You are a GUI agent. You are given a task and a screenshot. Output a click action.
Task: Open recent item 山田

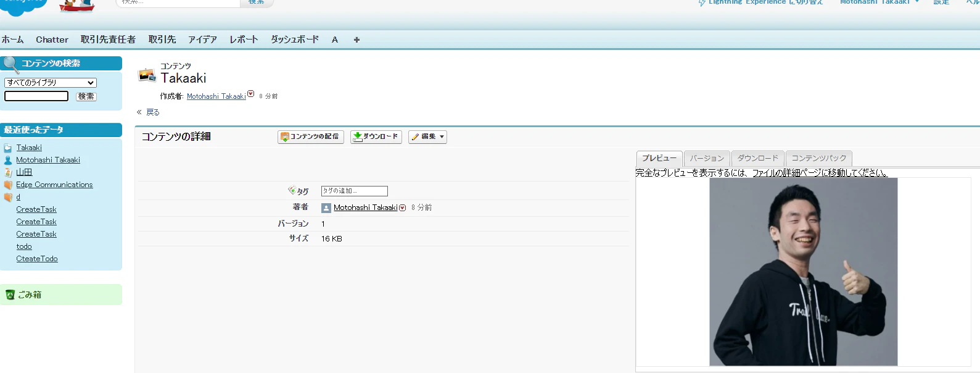pos(24,172)
